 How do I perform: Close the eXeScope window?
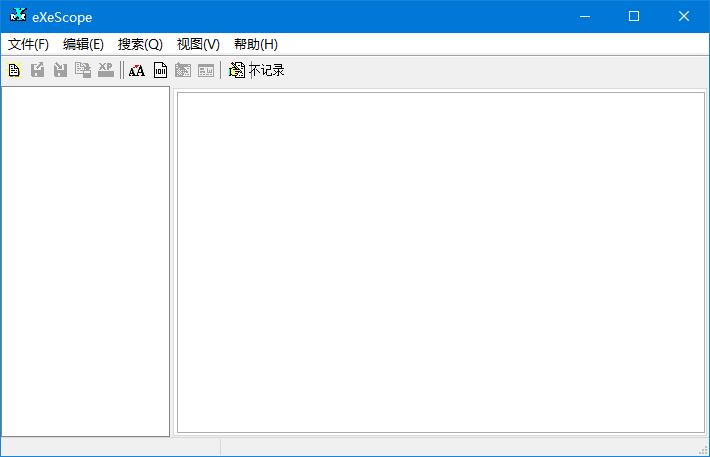pos(684,16)
